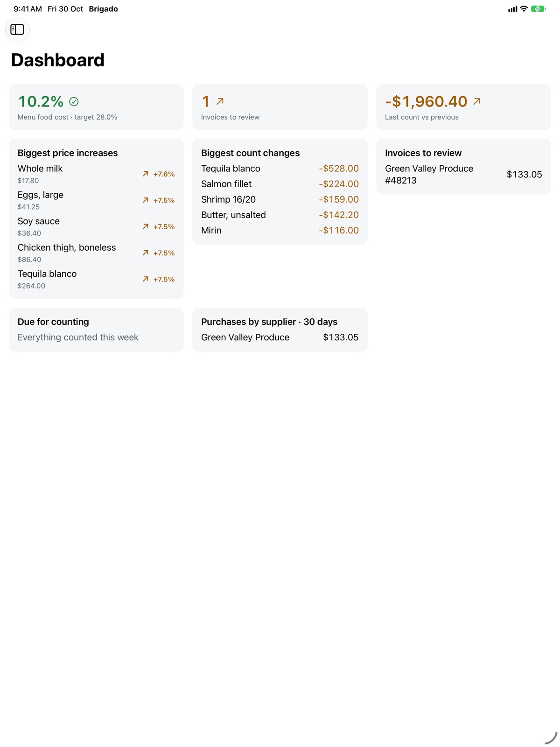Open the Last count vs previous label

coord(421,117)
